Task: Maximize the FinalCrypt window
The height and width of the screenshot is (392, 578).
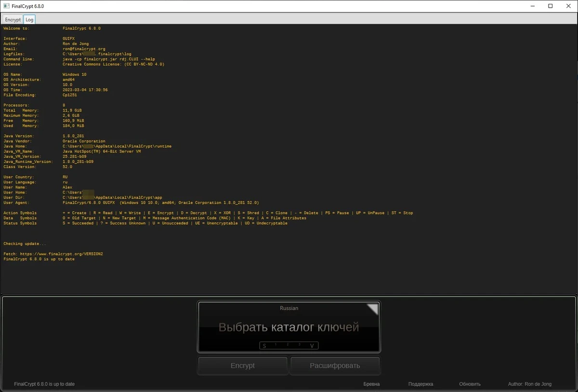Action: pyautogui.click(x=550, y=6)
